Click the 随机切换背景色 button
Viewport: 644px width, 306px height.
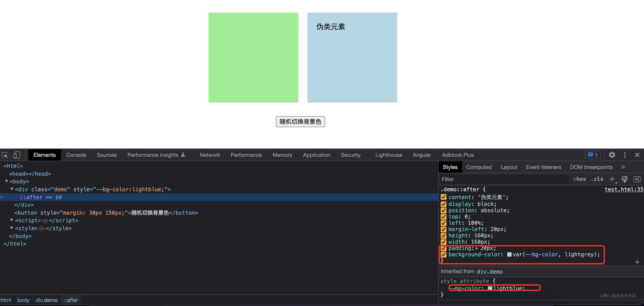(300, 122)
